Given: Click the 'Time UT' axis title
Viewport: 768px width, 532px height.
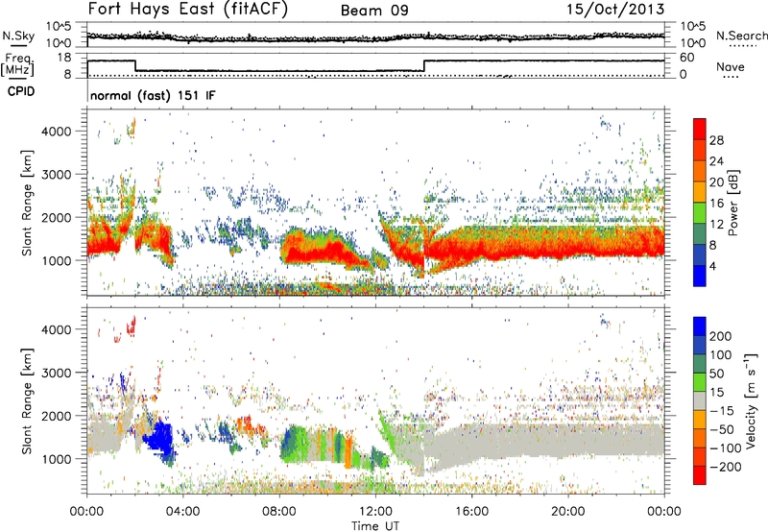Looking at the screenshot, I should [x=375, y=526].
